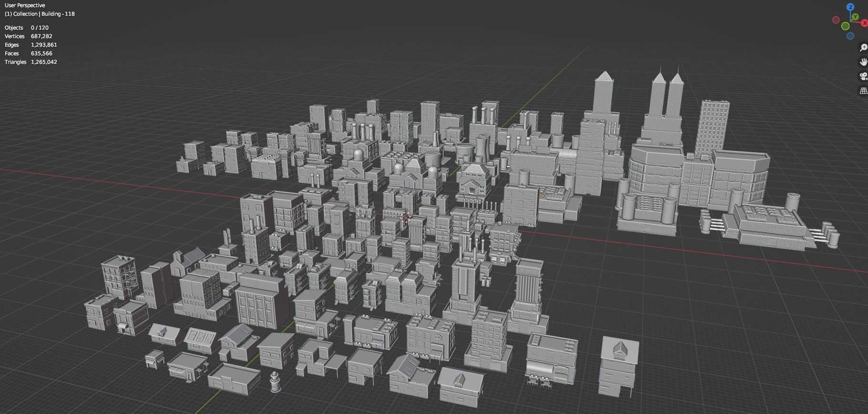Activate the zoom view magnifier icon
868x414 pixels.
[863, 47]
